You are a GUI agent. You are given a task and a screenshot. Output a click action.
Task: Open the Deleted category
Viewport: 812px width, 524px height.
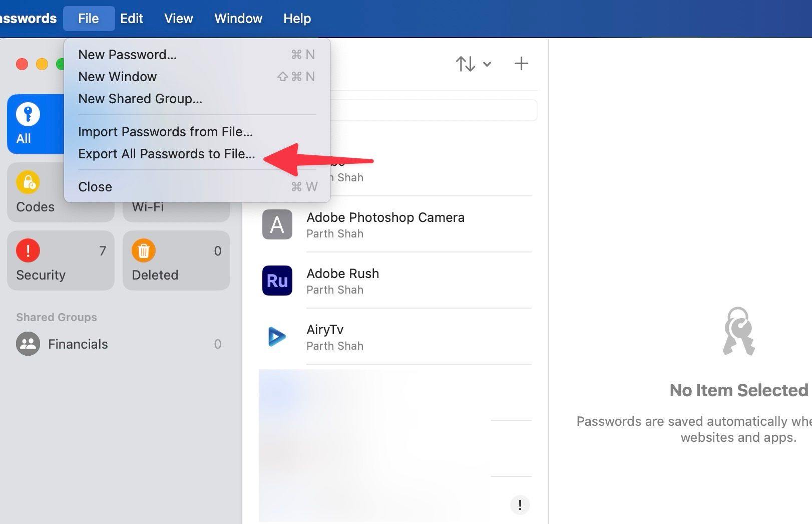pyautogui.click(x=176, y=260)
